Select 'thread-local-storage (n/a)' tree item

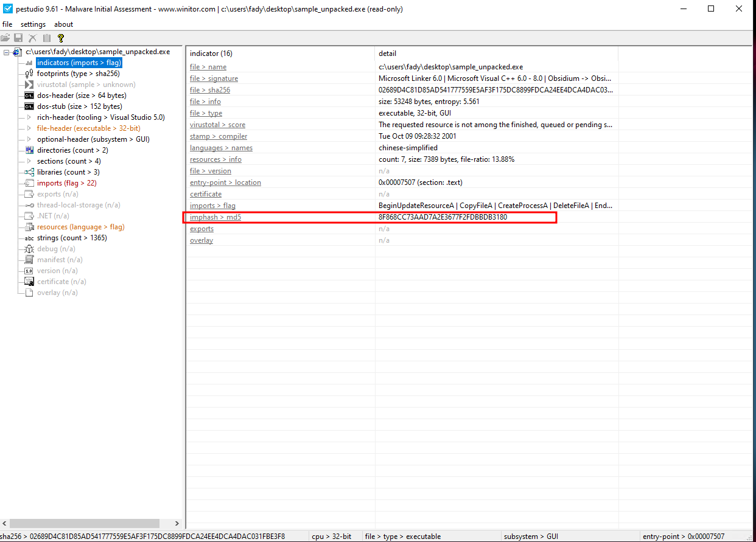pos(79,205)
